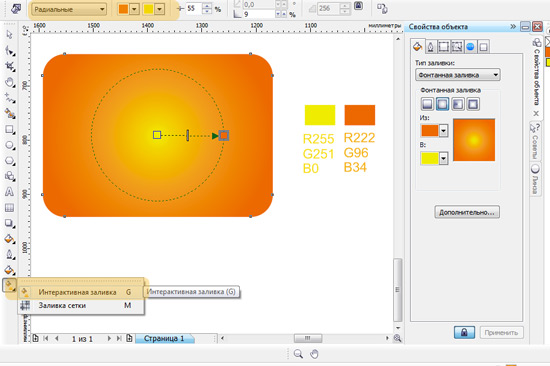
Task: Click the yellow color swatch in property bar
Action: tap(149, 9)
